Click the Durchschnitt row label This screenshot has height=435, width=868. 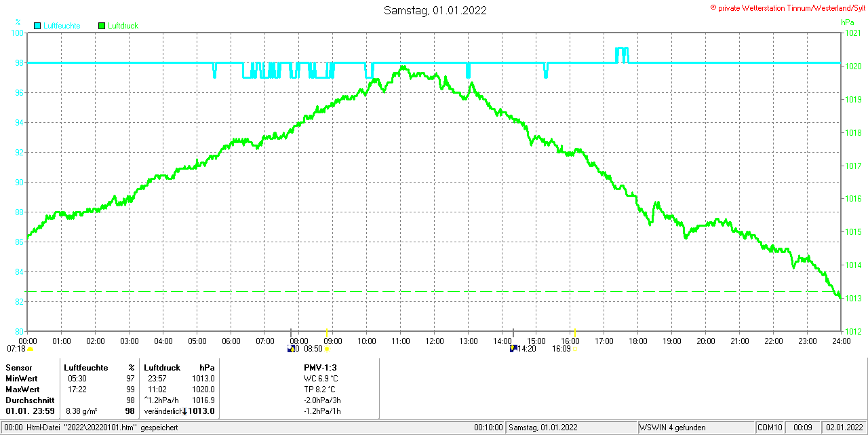pyautogui.click(x=30, y=400)
